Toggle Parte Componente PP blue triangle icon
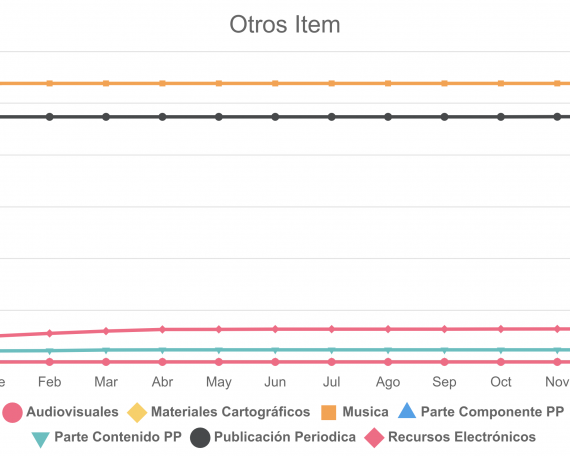Image resolution: width=570 pixels, height=456 pixels. [x=407, y=411]
